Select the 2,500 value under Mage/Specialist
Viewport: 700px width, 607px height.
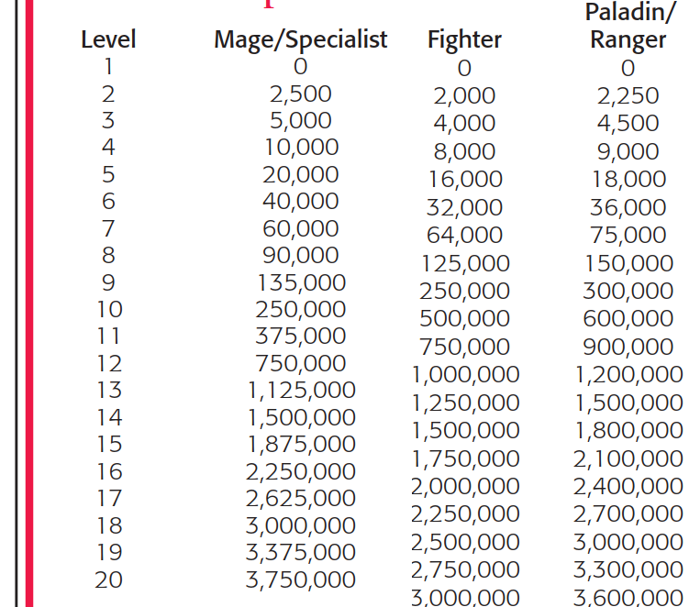click(x=300, y=94)
